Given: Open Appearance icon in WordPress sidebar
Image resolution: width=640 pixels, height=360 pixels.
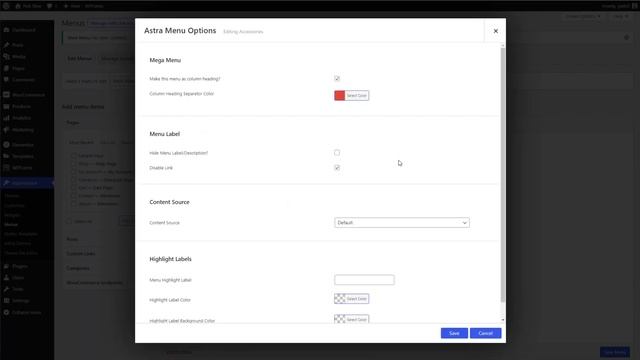Looking at the screenshot, I should (x=7, y=183).
